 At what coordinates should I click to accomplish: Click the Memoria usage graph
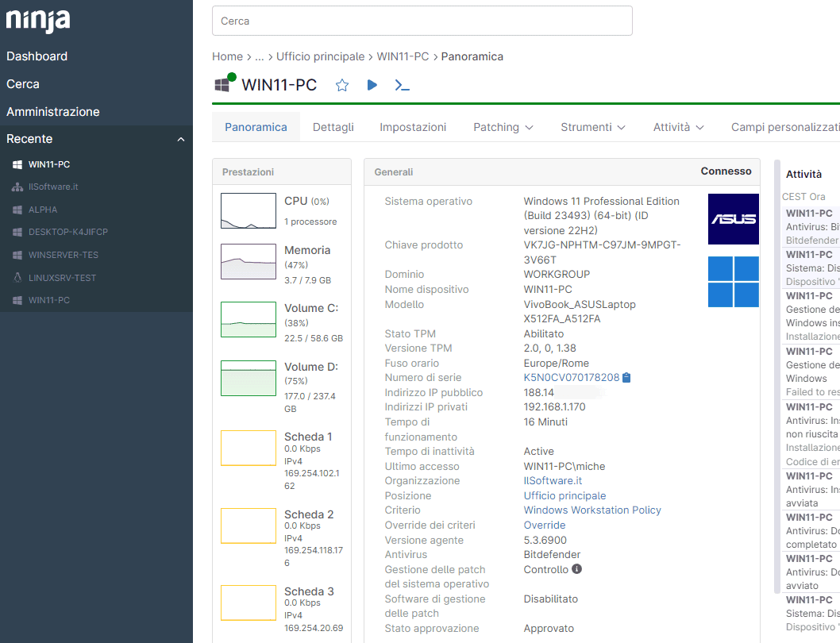249,261
